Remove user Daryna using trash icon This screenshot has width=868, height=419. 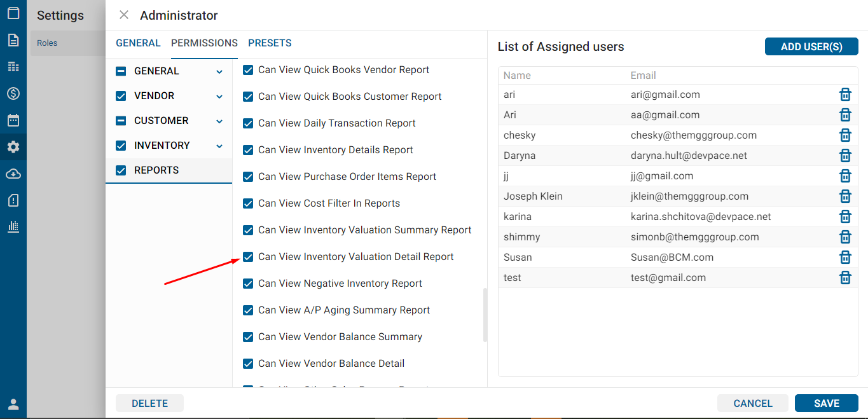[x=845, y=156]
